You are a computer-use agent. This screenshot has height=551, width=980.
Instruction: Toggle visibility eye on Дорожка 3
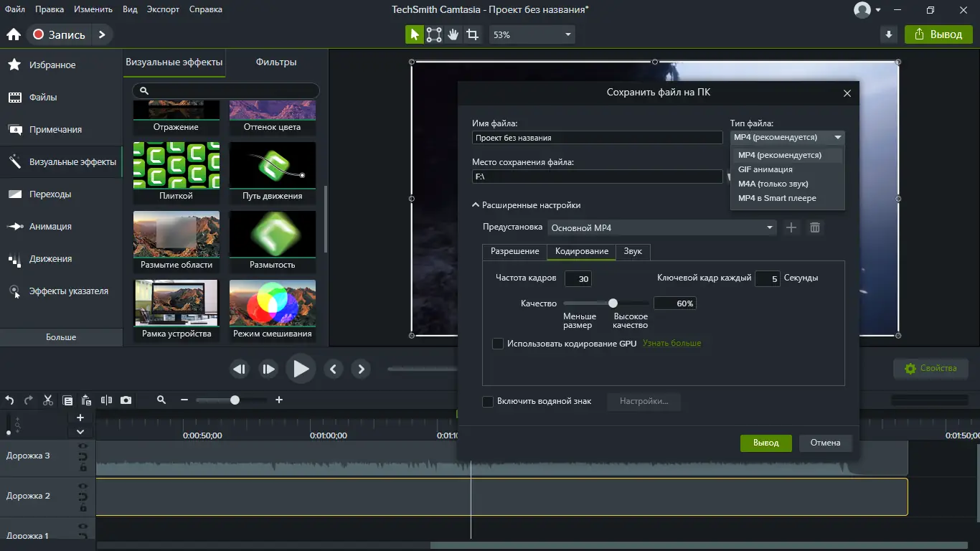(x=83, y=446)
